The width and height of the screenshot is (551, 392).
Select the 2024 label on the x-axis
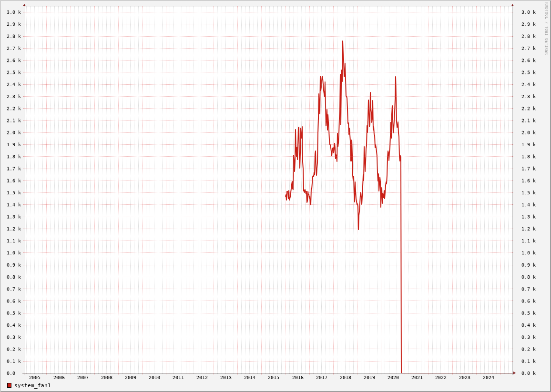[x=489, y=378]
